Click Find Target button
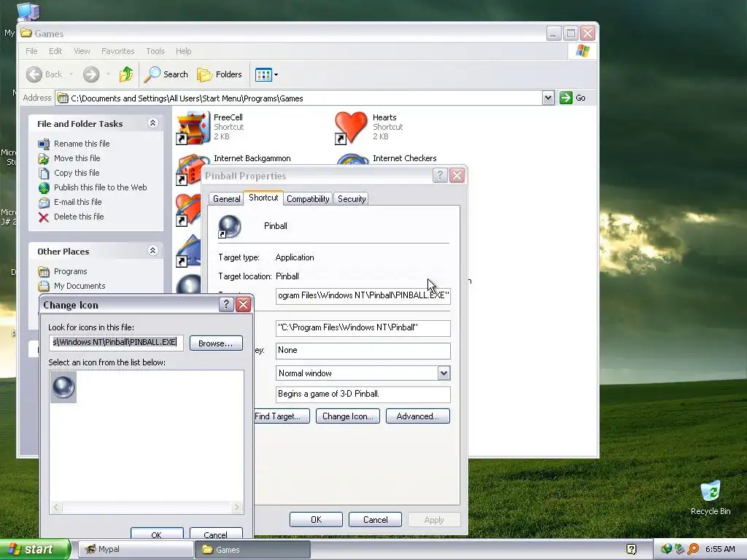Screen dimensions: 747x560 [x=281, y=416]
